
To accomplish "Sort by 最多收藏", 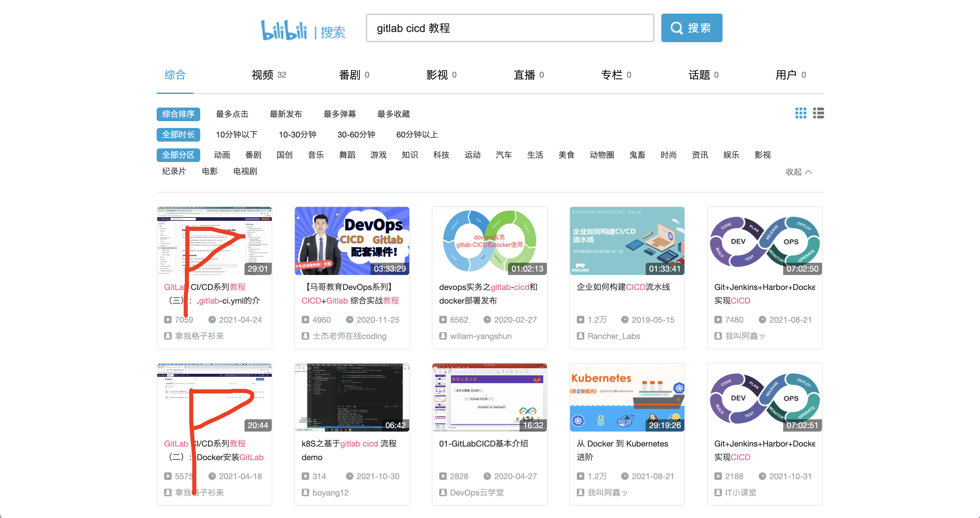I will coord(393,114).
